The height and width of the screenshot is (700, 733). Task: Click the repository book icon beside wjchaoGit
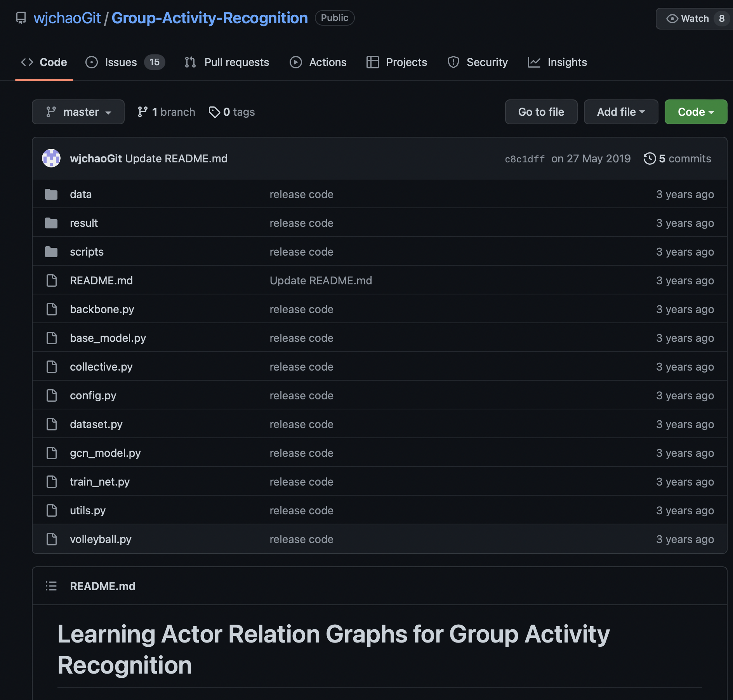[x=21, y=18]
